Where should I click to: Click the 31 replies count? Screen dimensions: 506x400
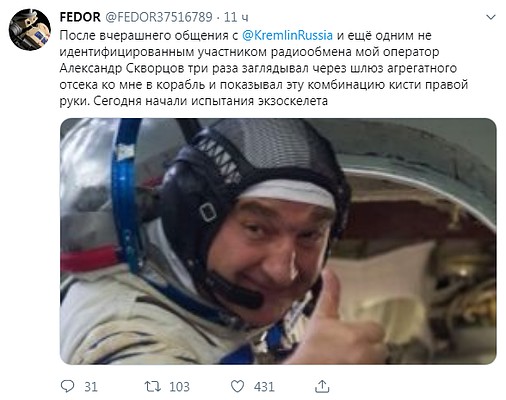(91, 387)
